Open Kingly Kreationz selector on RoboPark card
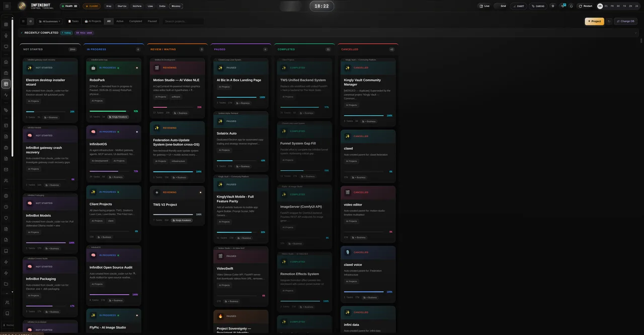The height and width of the screenshot is (335, 644). point(117,116)
